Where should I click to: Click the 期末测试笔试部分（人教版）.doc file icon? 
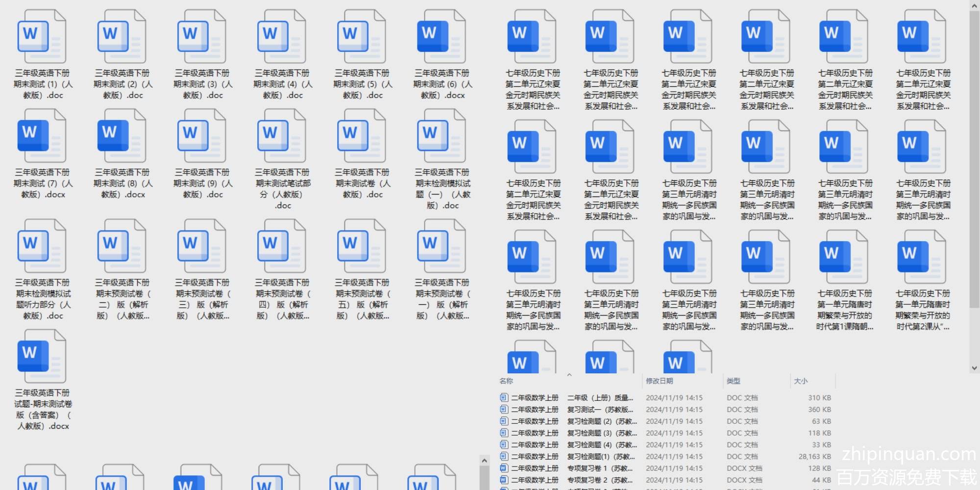[281, 136]
